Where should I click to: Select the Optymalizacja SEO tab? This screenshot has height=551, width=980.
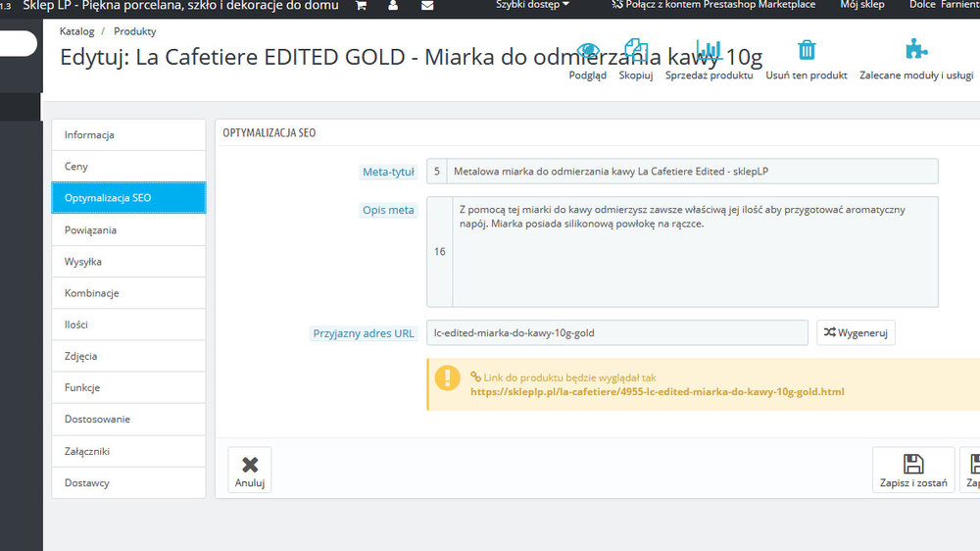click(128, 198)
